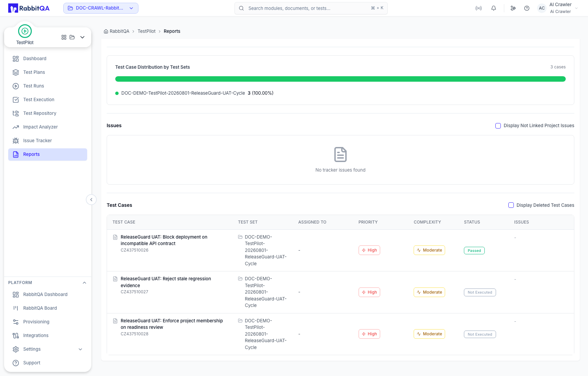This screenshot has width=588, height=376.
Task: Click Not Executed status for CZ437510027
Action: pos(480,293)
